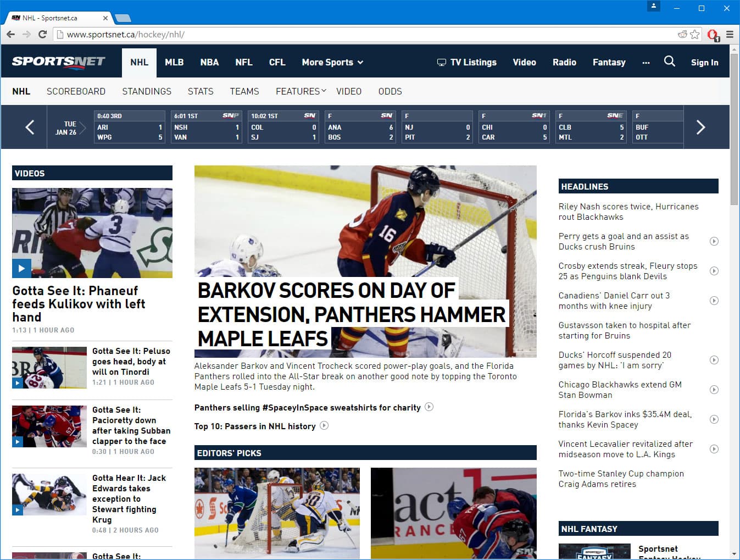Open the Video link in top header
Image resolution: width=740 pixels, height=560 pixels.
click(x=524, y=62)
